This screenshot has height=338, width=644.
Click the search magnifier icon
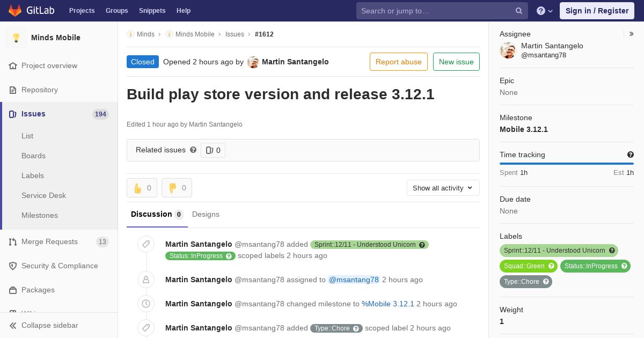click(x=519, y=11)
